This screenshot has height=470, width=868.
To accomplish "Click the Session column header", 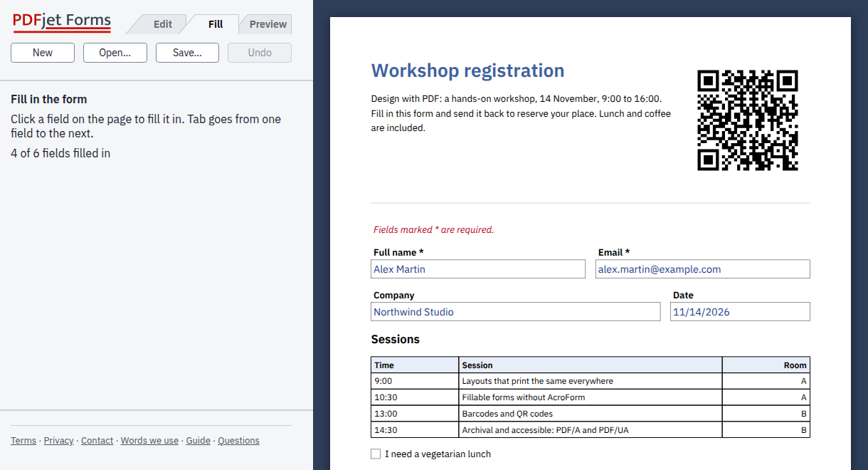I will coord(591,365).
